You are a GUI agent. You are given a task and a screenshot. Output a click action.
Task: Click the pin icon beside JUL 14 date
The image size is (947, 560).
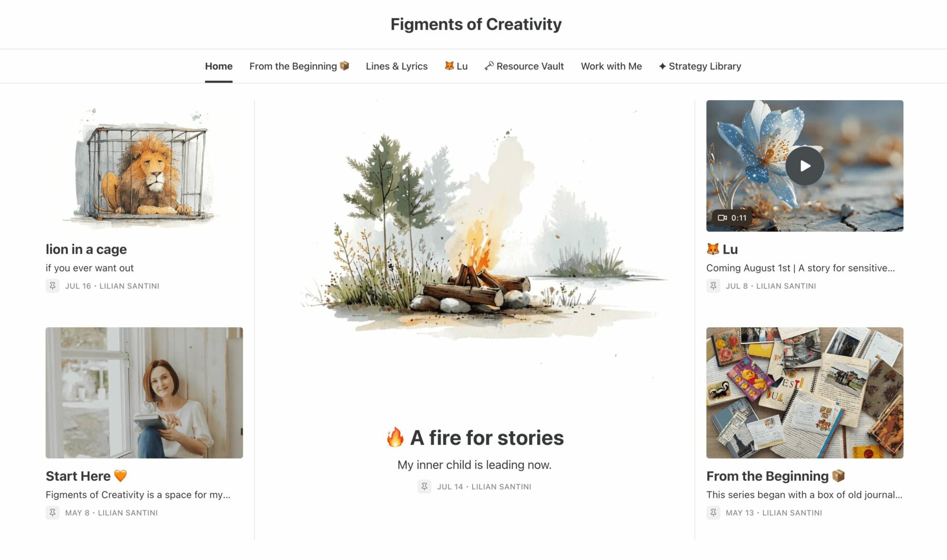click(x=424, y=486)
